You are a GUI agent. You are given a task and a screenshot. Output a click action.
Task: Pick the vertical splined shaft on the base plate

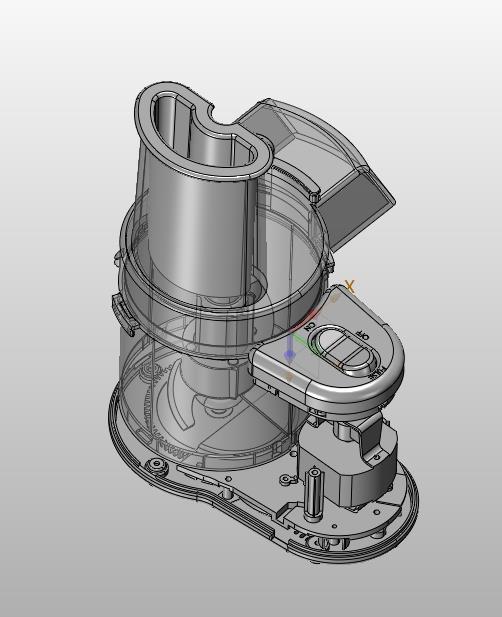[314, 493]
